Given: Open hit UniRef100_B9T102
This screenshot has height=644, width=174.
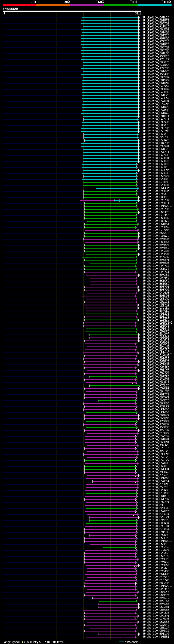Looking at the screenshot, I should click(156, 634).
